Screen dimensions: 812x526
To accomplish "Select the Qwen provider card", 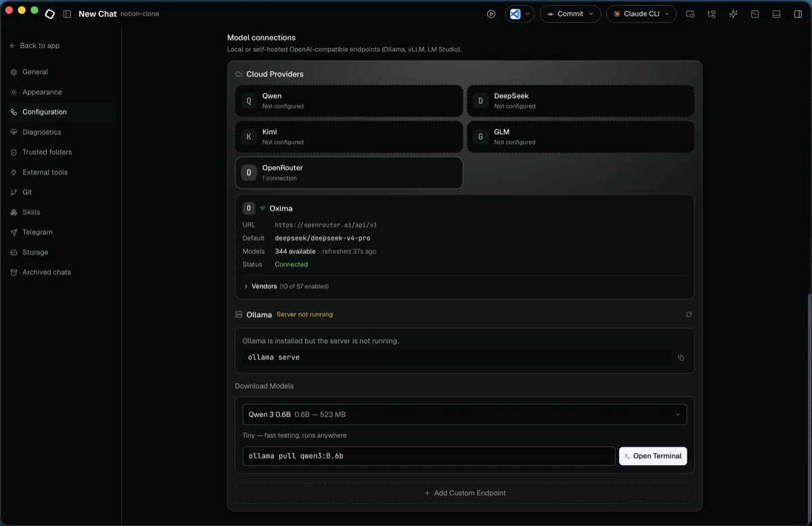I will click(348, 101).
